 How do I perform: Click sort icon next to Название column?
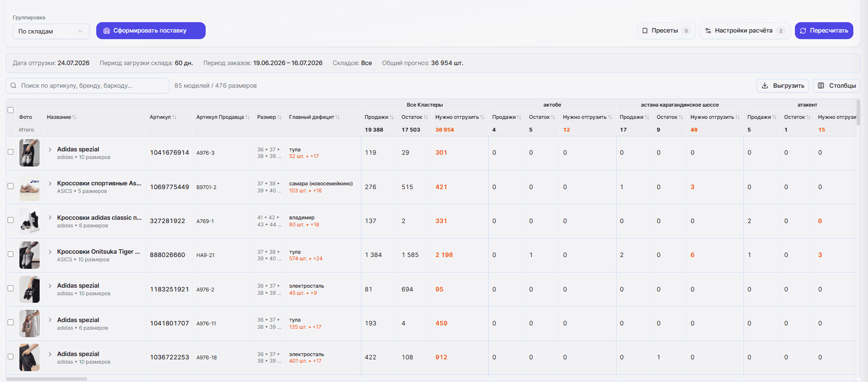[75, 117]
